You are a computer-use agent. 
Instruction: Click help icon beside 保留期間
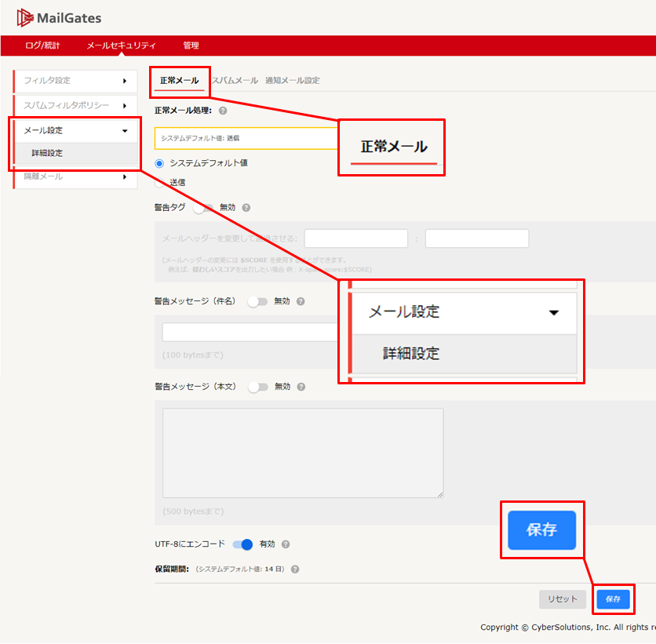[x=295, y=569]
